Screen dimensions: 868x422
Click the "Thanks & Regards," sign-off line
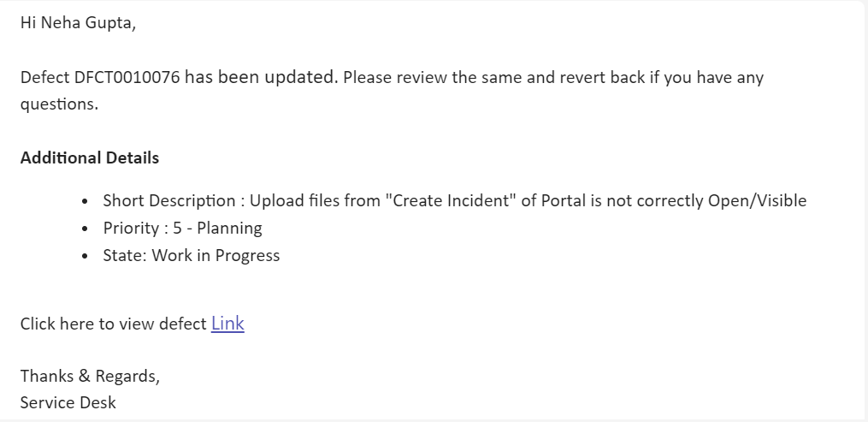coord(90,376)
